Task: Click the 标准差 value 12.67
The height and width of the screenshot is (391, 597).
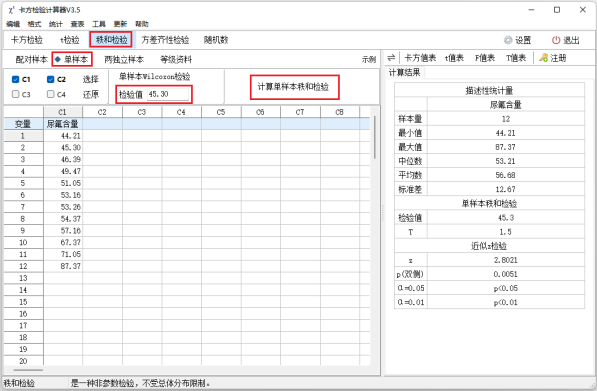Action: tap(506, 189)
